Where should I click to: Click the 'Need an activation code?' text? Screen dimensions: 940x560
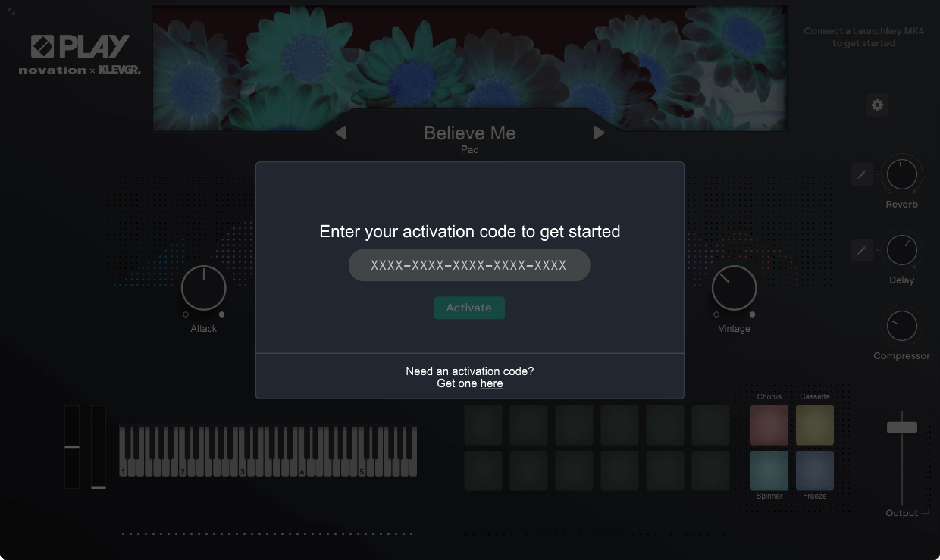tap(470, 371)
